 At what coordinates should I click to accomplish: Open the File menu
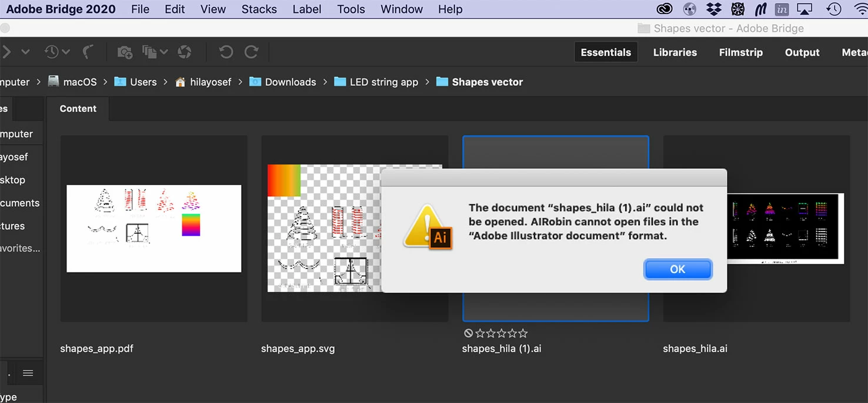[140, 9]
